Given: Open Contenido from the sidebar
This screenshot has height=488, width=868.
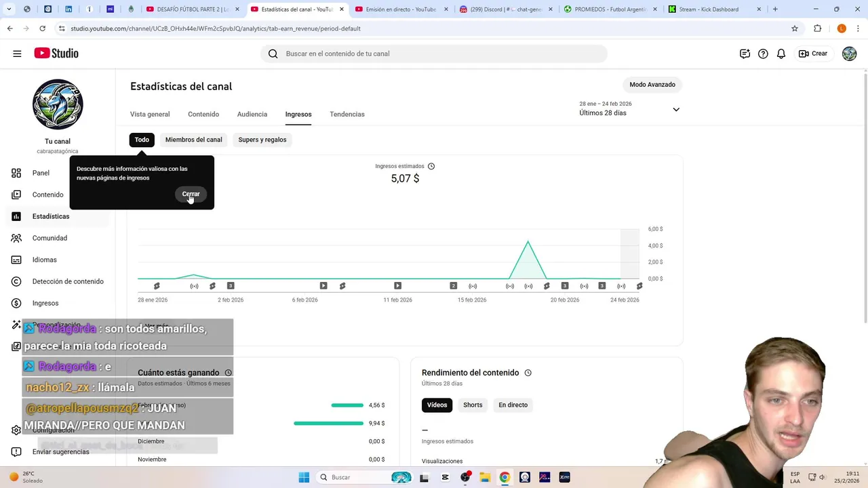Looking at the screenshot, I should click(47, 195).
